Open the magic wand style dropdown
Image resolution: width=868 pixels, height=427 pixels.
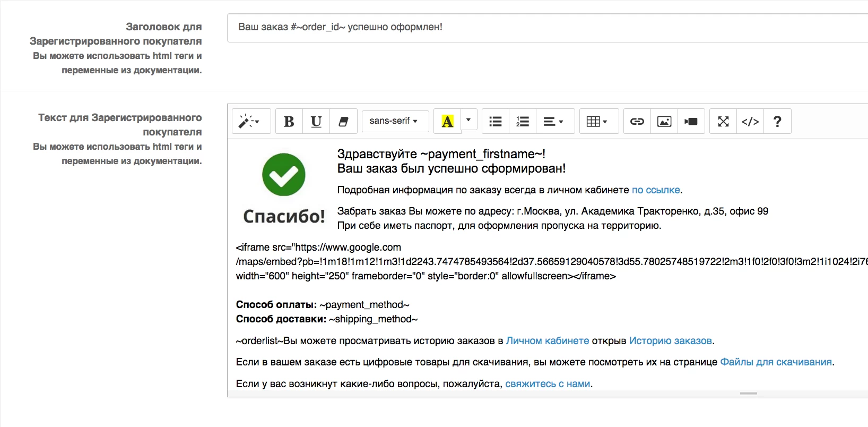pyautogui.click(x=249, y=122)
